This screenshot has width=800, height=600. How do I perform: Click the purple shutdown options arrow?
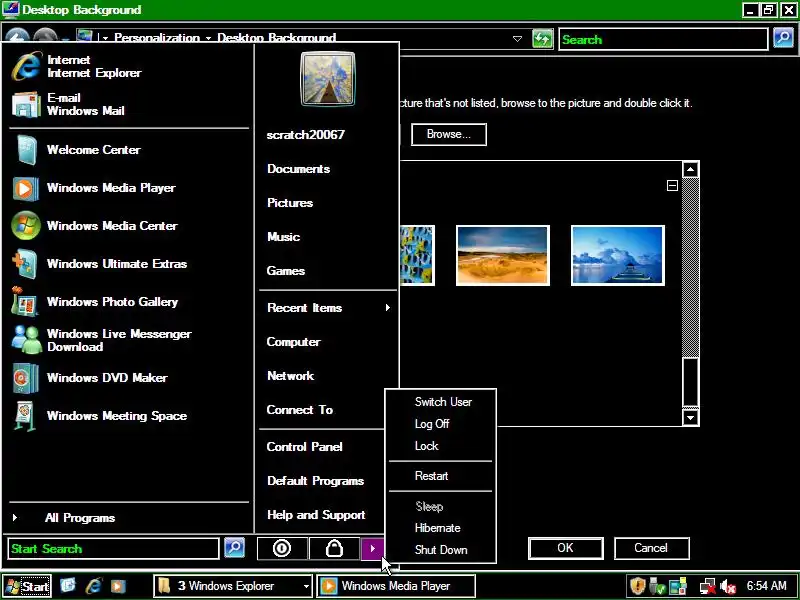pos(372,548)
